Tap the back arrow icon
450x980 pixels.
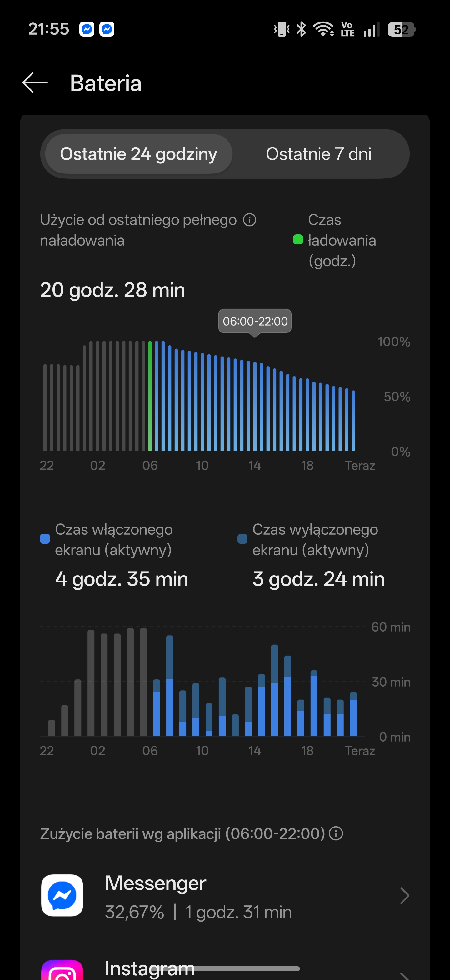[35, 82]
